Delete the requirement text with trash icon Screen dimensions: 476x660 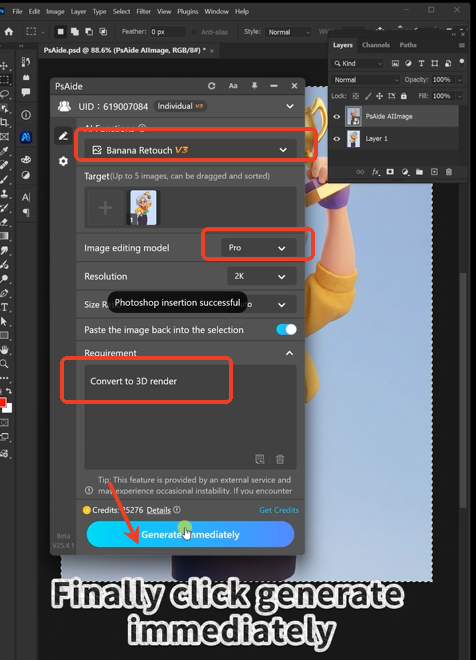point(280,459)
